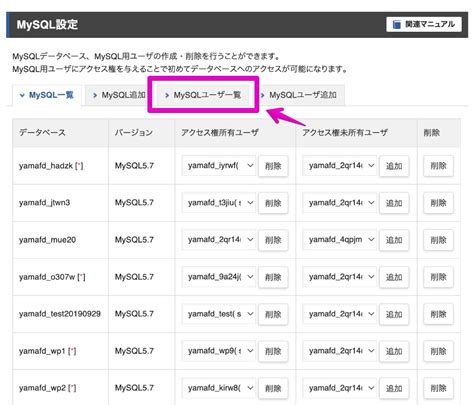Viewport: 474px width, 405px height.
Task: Remove access user from yamafd_test20190929 via 削除
Action: coord(273,314)
